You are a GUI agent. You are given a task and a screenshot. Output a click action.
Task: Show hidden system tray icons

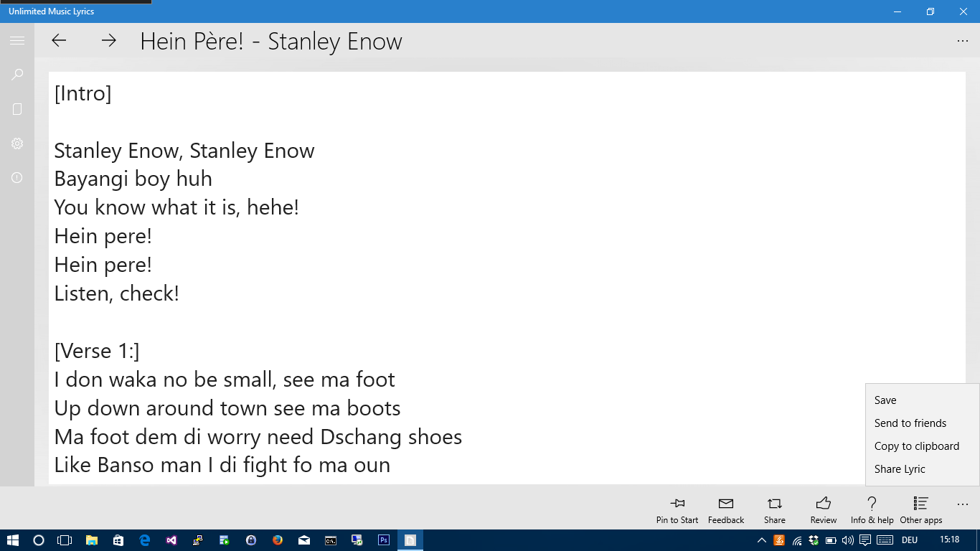762,540
